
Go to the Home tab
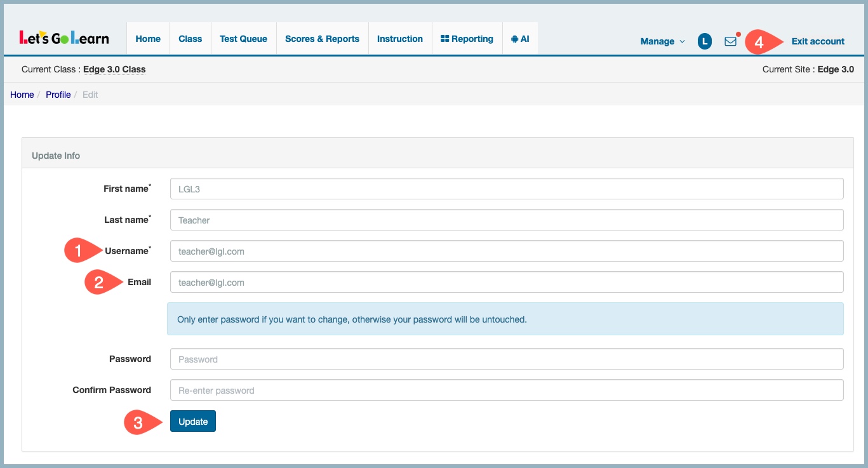click(148, 39)
